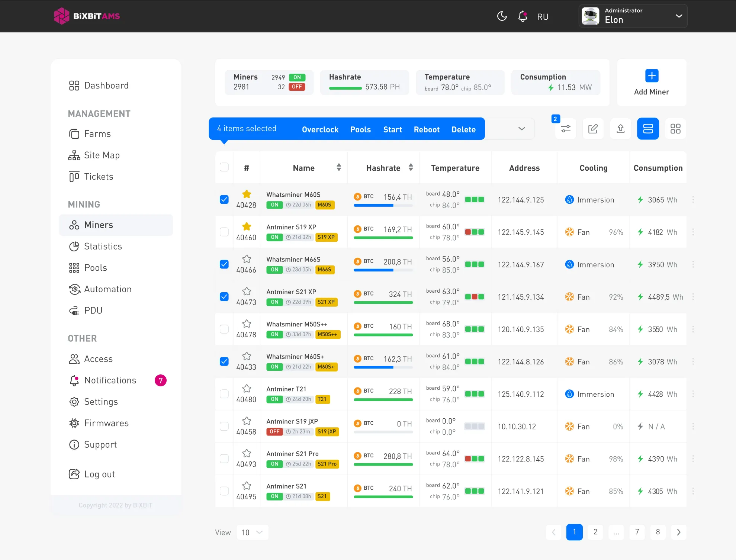Click Pools in bulk actions bar

pyautogui.click(x=360, y=129)
